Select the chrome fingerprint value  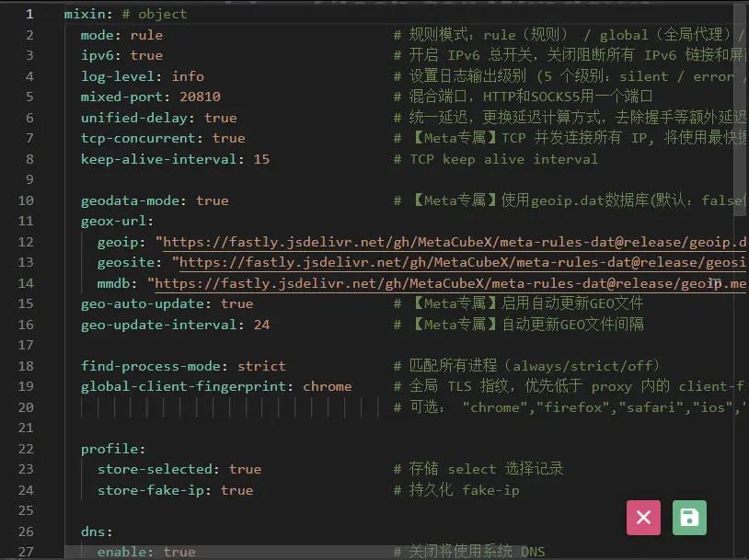[x=328, y=386]
